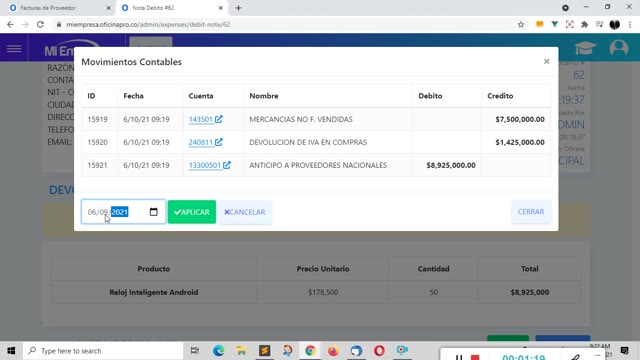Open the hamburger sidebar menu
The width and height of the screenshot is (640, 360).
(14, 49)
